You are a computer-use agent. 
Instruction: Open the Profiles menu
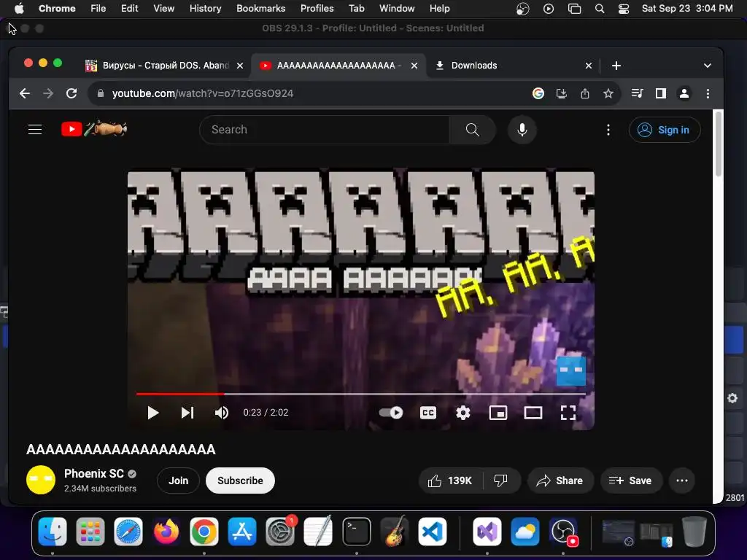pyautogui.click(x=317, y=8)
